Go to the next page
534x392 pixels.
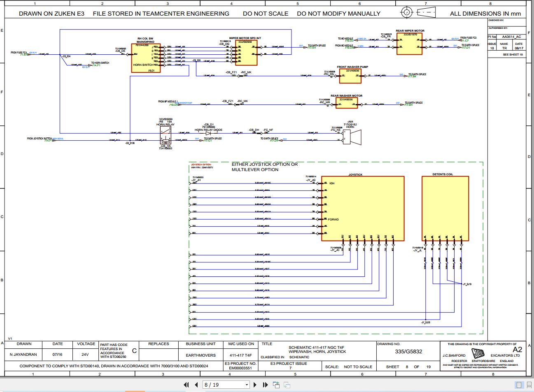click(x=254, y=385)
